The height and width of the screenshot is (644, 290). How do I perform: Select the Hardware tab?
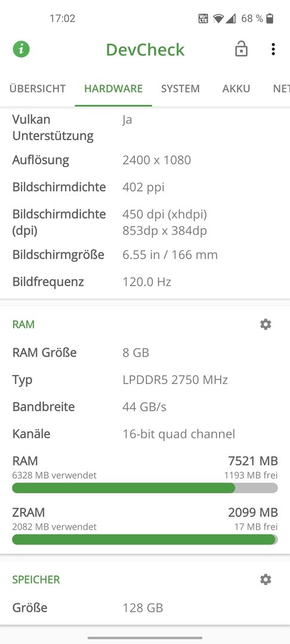pos(113,88)
